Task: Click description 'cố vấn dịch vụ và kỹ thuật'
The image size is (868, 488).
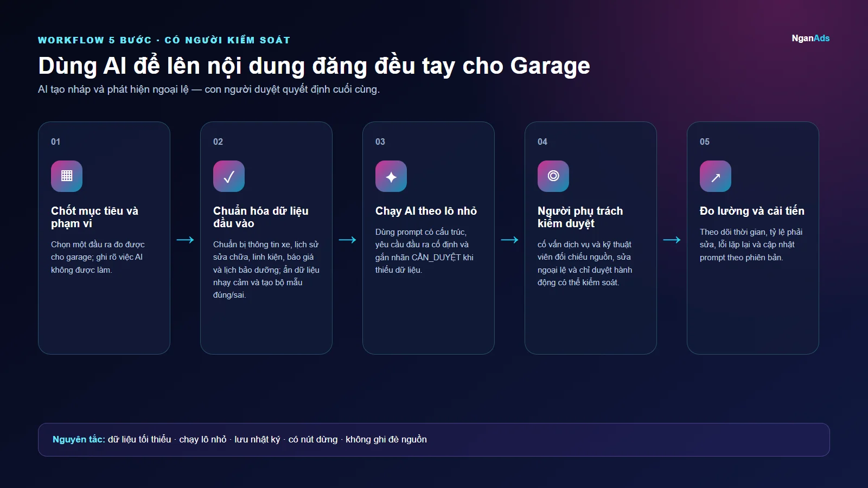Action: (585, 264)
